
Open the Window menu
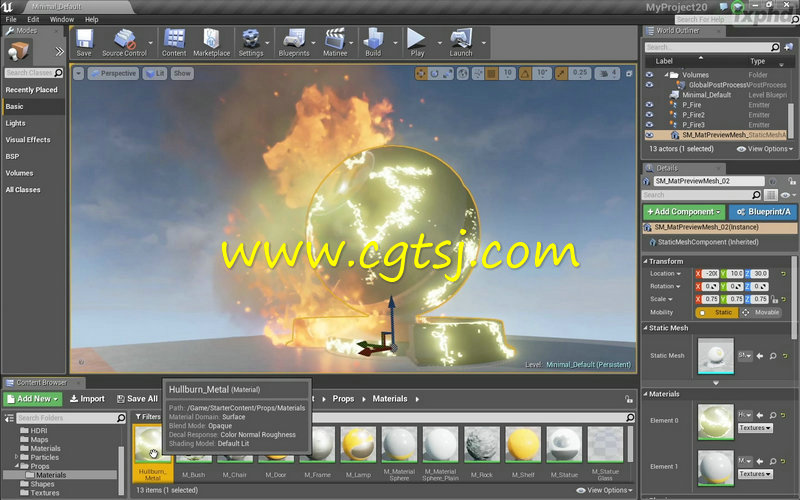tap(62, 19)
